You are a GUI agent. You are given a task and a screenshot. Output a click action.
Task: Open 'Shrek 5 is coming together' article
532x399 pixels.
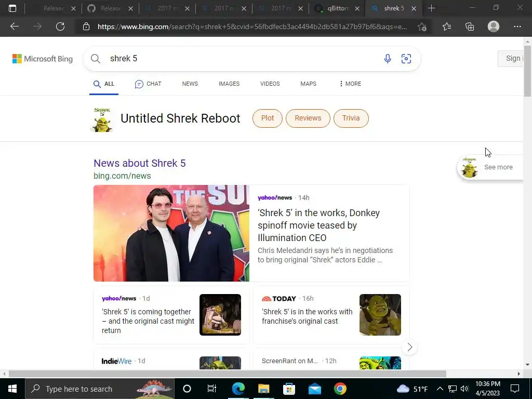click(x=148, y=321)
